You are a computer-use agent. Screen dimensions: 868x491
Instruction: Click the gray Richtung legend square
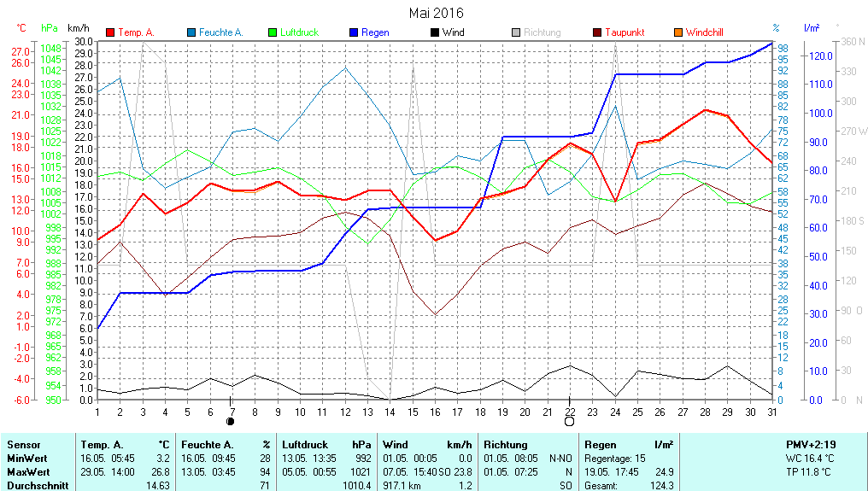click(x=516, y=32)
